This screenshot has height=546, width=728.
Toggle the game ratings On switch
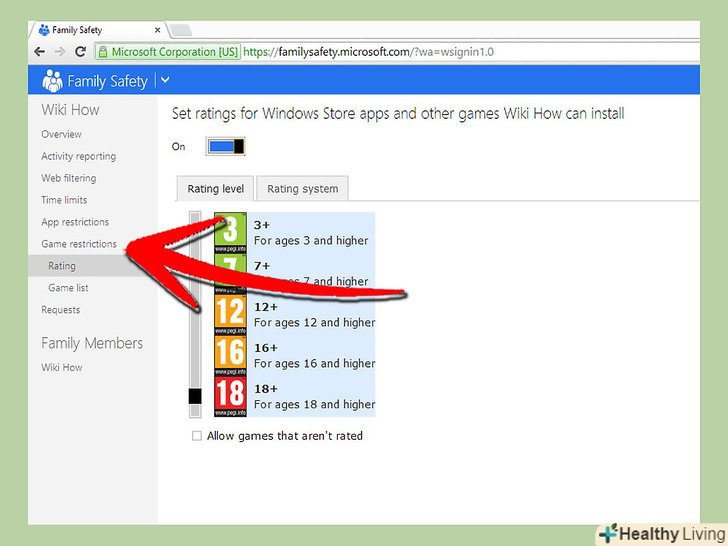point(226,147)
